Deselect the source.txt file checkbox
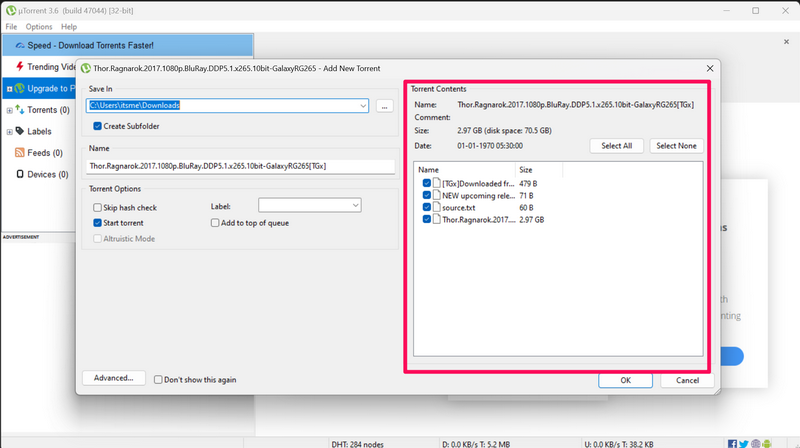Screen dimensions: 800x448 point(427,207)
